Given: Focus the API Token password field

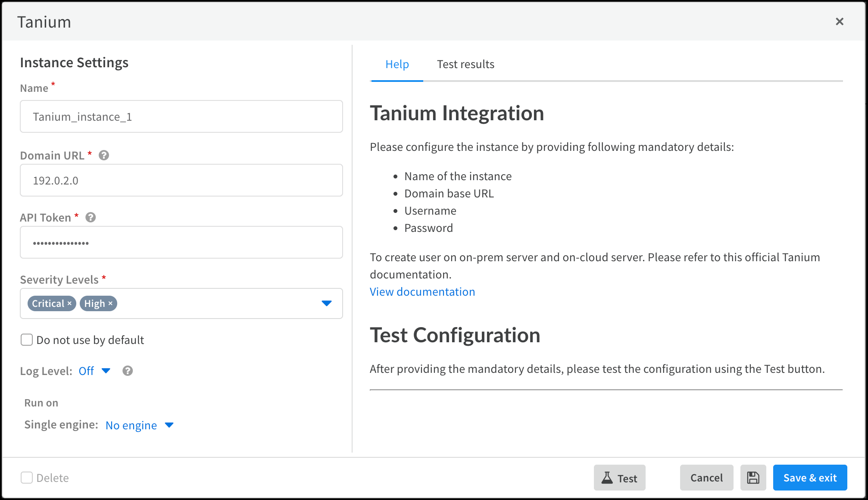Looking at the screenshot, I should [181, 242].
